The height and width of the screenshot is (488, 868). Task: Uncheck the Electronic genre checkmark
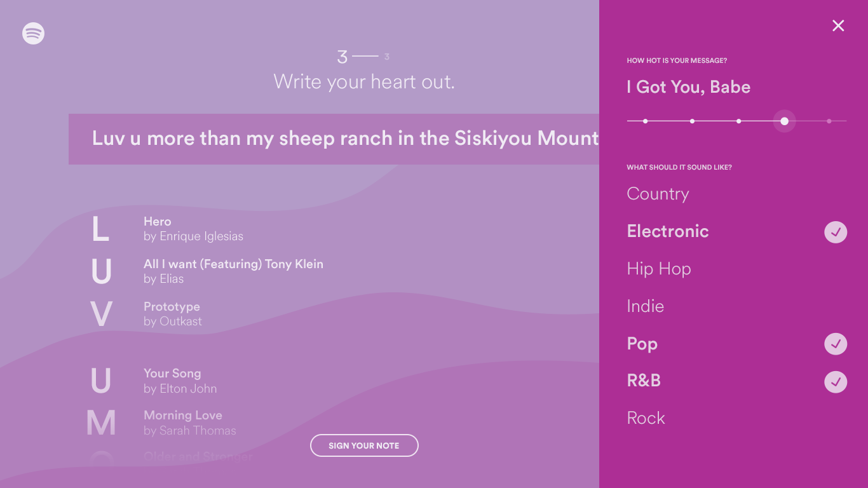[836, 232]
